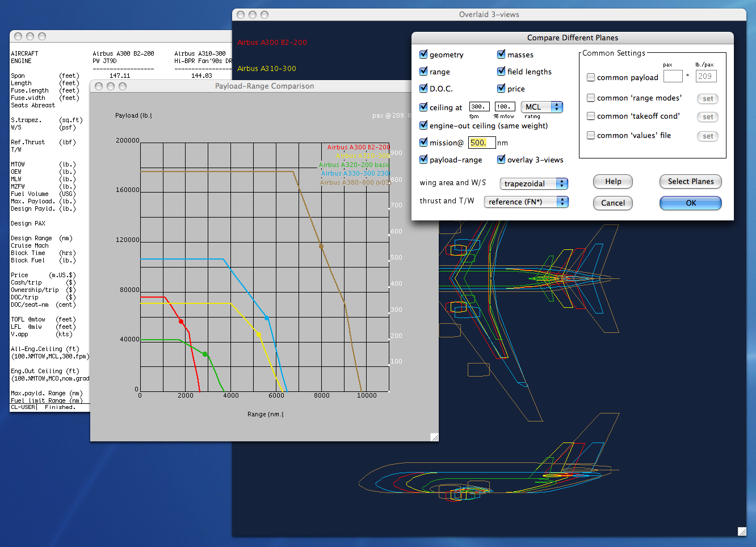Click the brown A380-800 design point marker
The image size is (756, 547).
tap(321, 247)
